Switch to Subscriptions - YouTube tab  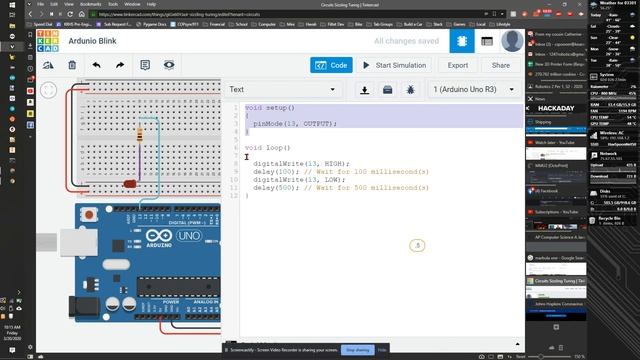556,212
